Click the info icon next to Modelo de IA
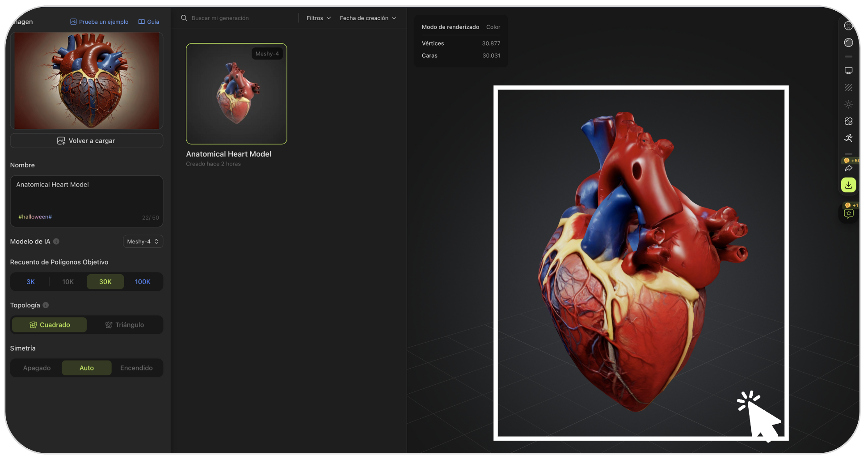The height and width of the screenshot is (459, 868). tap(56, 242)
